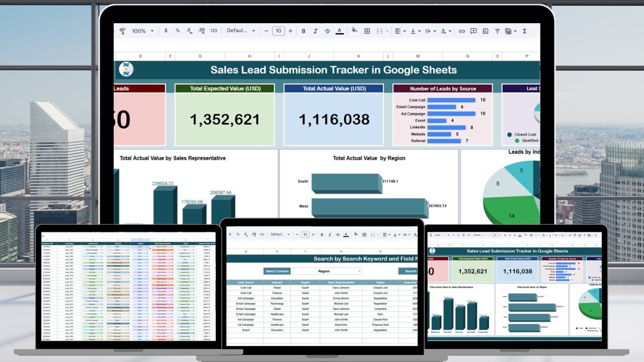Click Proposal Sent cell on center laptop

pos(380,325)
